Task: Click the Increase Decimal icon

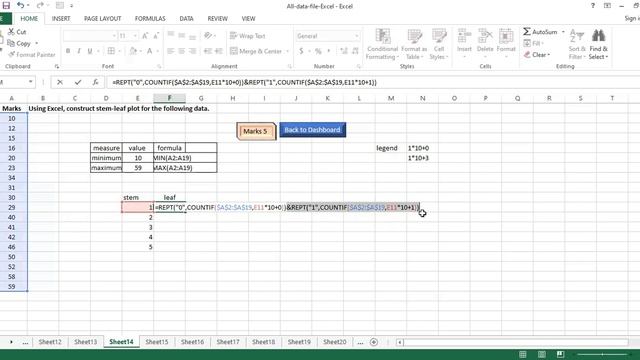Action: click(344, 51)
